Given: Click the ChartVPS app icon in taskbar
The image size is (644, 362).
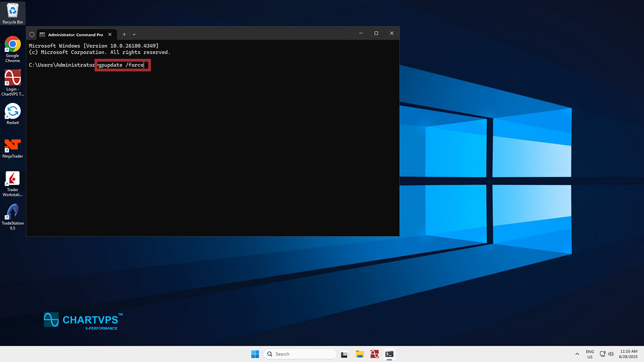Looking at the screenshot, I should 374,354.
